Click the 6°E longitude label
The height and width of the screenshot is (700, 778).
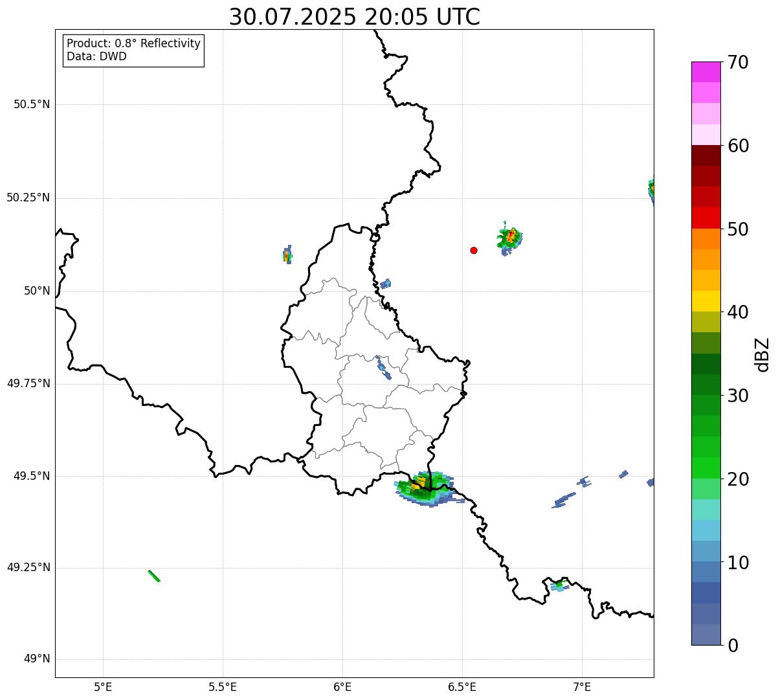pyautogui.click(x=342, y=686)
